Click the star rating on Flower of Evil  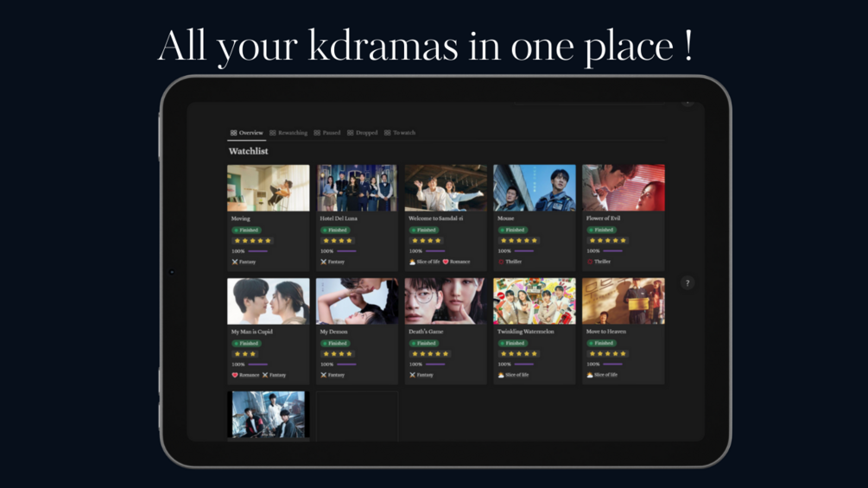[x=607, y=241]
